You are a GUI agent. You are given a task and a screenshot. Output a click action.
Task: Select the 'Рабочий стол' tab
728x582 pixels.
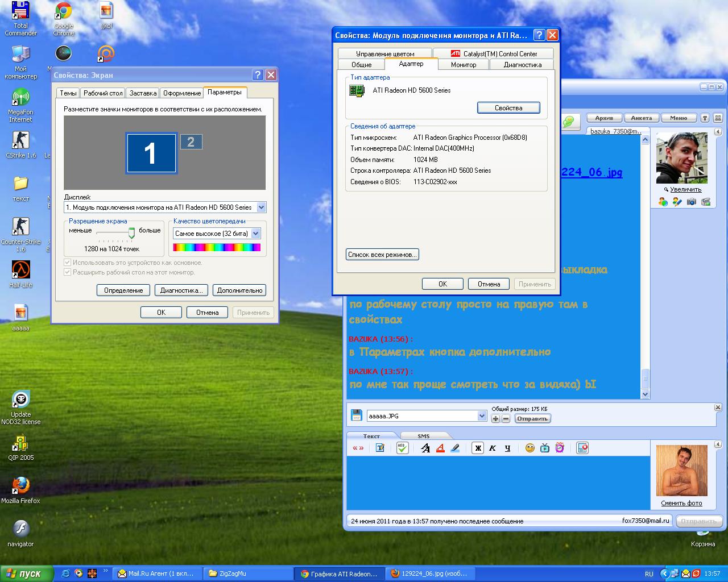pyautogui.click(x=103, y=93)
